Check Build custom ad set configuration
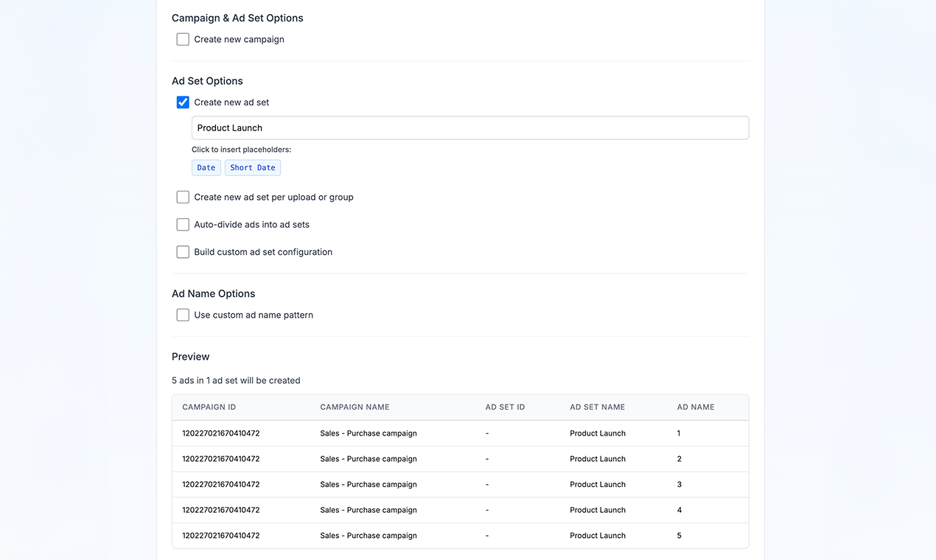 (x=182, y=251)
